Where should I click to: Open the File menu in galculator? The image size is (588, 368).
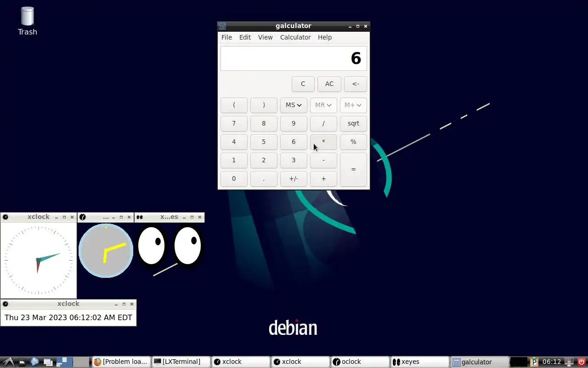coord(226,37)
